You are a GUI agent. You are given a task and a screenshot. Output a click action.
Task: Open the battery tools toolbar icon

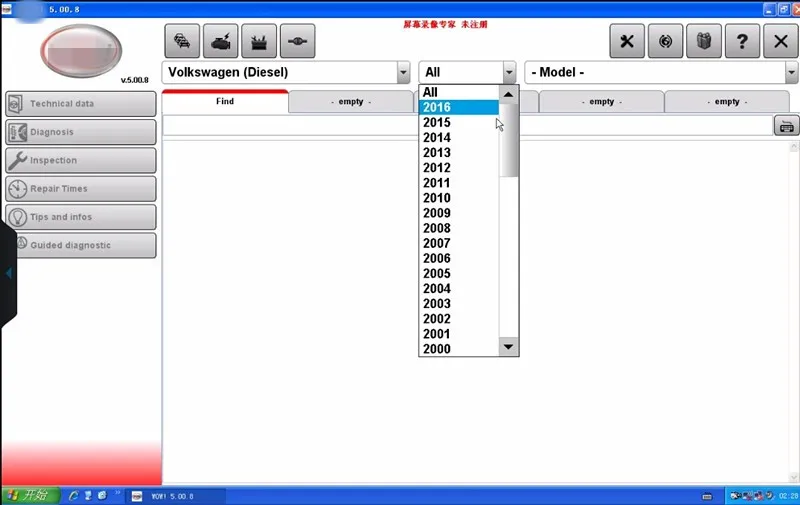[259, 41]
